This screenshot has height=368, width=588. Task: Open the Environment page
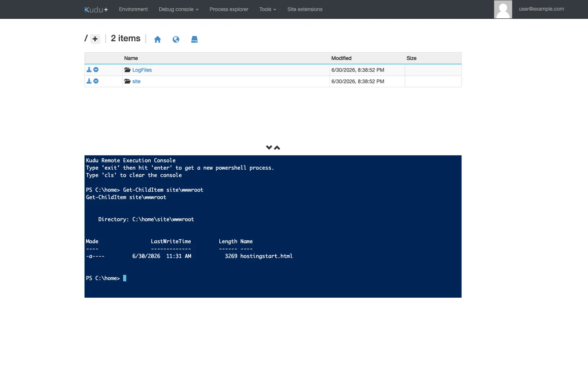133,9
